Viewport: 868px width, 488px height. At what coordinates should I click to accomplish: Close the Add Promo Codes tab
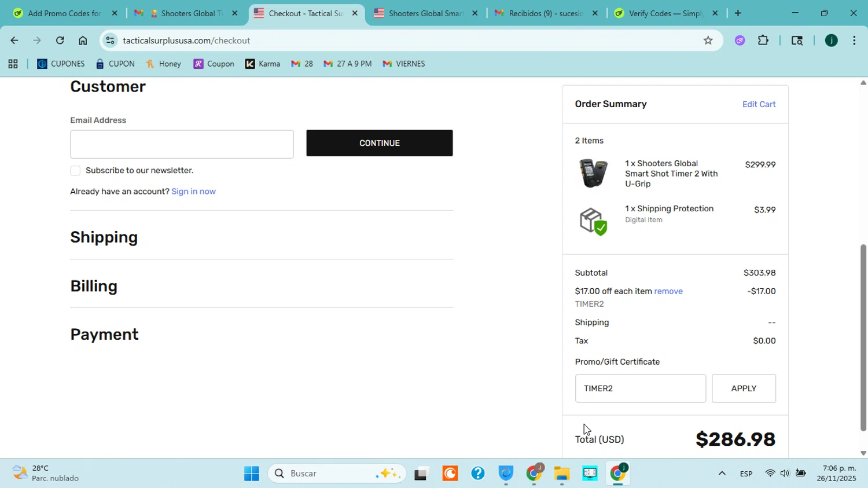click(x=115, y=13)
